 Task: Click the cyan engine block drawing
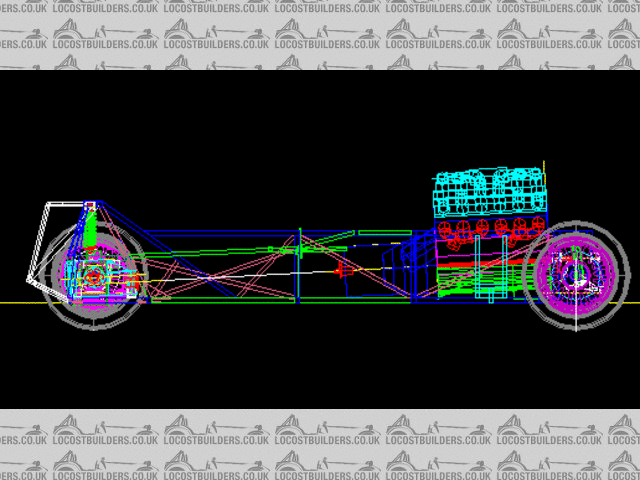point(488,190)
